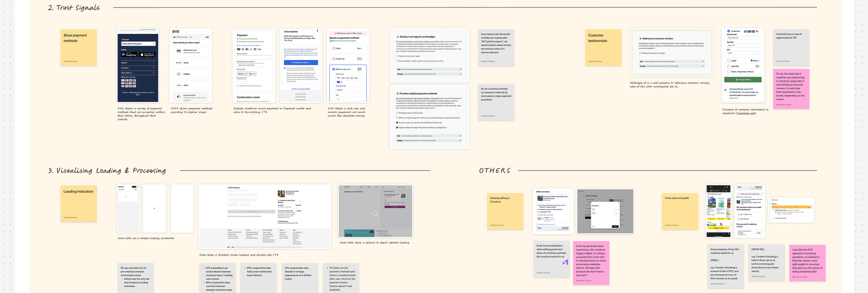Click the Debit/Credit card icon in IKEA list

[178, 51]
